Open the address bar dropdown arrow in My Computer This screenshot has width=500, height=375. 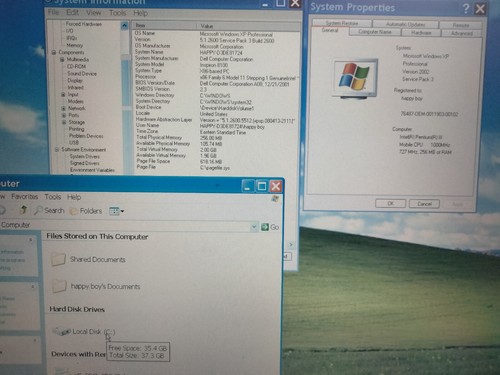pyautogui.click(x=254, y=227)
